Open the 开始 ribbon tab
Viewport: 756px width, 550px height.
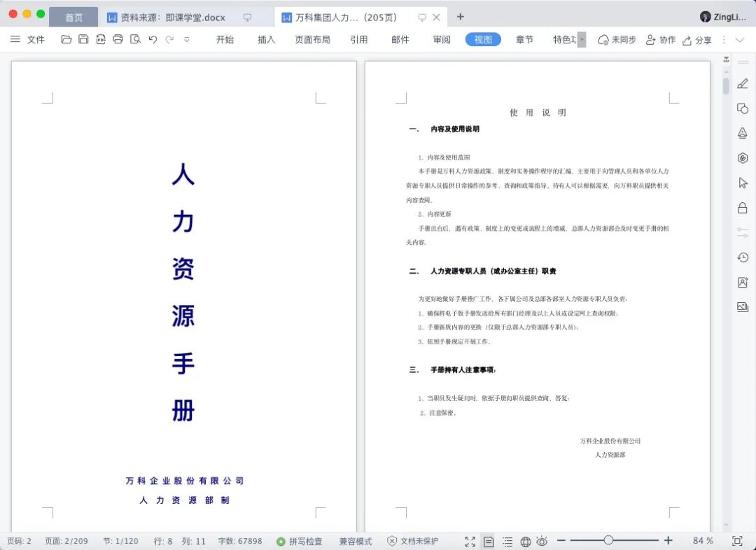pyautogui.click(x=225, y=39)
